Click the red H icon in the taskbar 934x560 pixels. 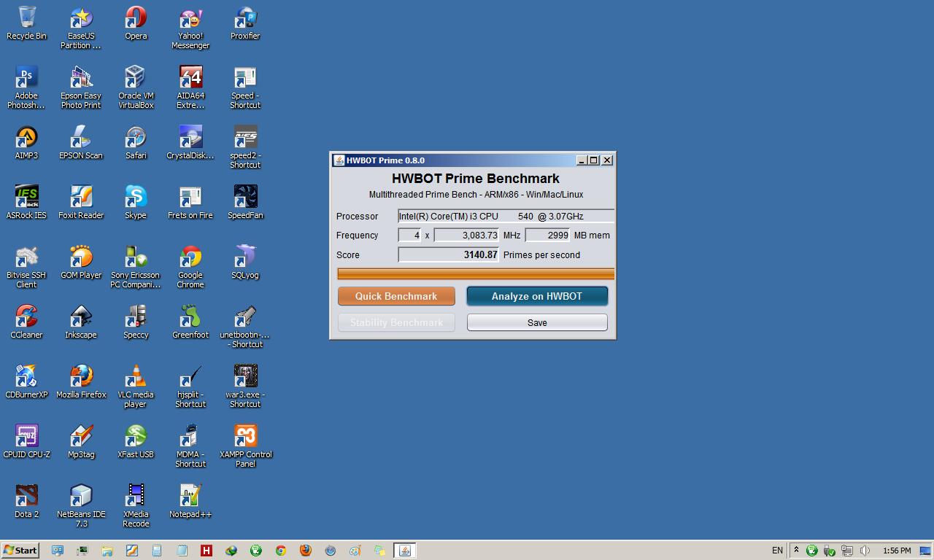coord(206,551)
